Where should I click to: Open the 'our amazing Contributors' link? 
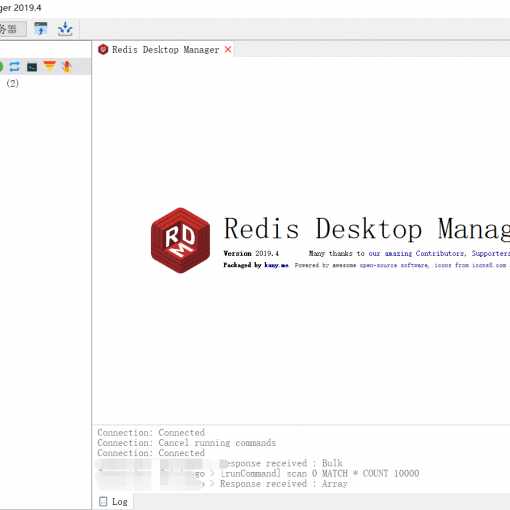(416, 253)
